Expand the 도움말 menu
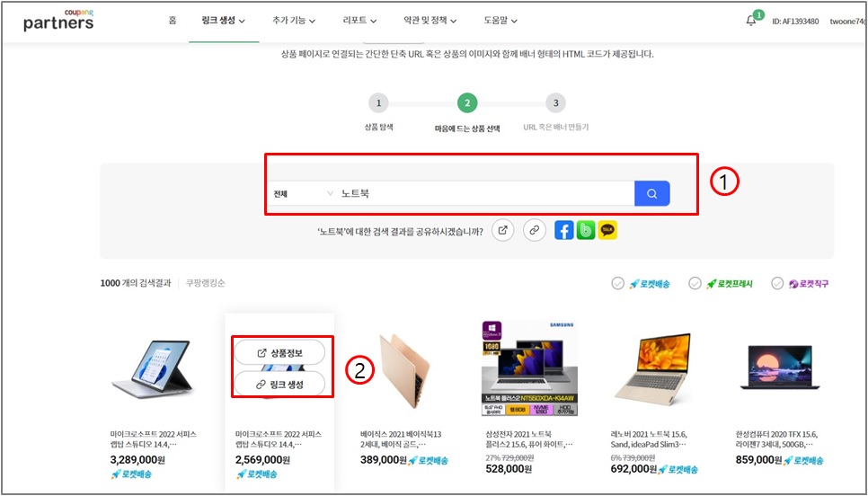Image resolution: width=868 pixels, height=496 pixels. tap(500, 21)
